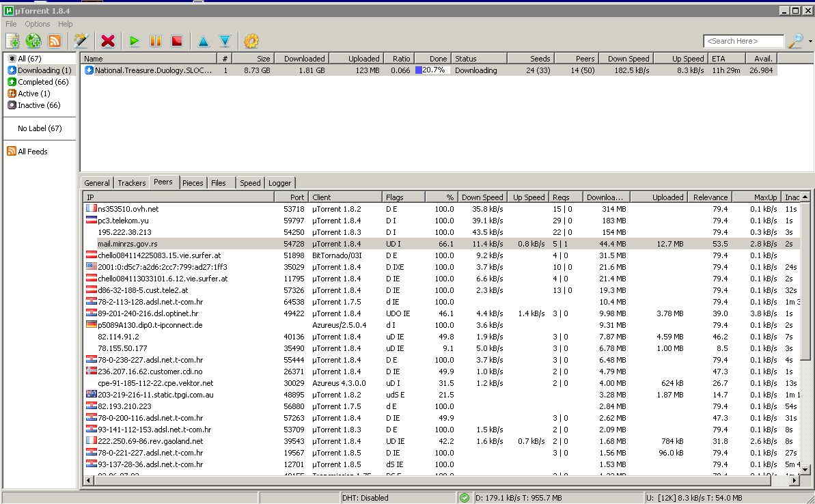Select peer ns353510.ovh.net
This screenshot has height=504, width=815.
point(442,209)
